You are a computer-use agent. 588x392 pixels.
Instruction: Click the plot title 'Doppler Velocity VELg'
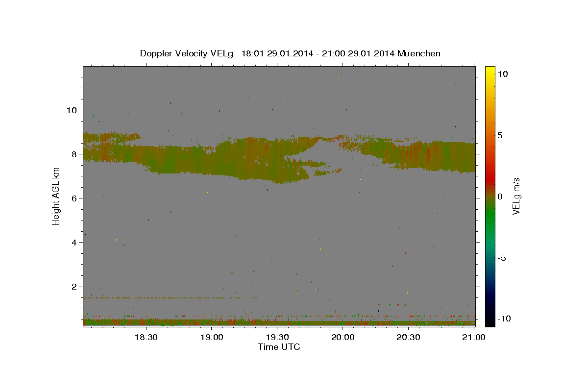pos(188,53)
